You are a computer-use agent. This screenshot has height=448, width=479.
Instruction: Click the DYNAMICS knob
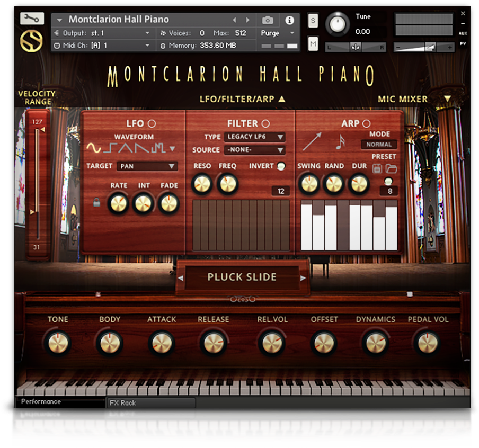[x=376, y=343]
